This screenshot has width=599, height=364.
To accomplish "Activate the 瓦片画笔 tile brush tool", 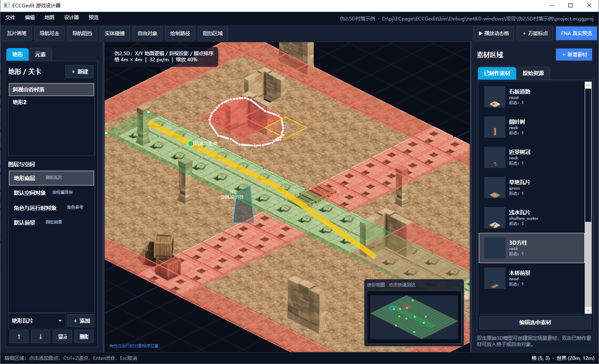I will point(17,33).
